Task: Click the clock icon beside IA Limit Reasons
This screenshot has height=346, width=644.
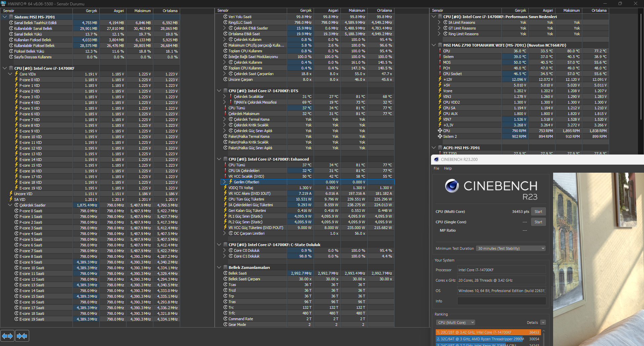Action: [x=445, y=22]
